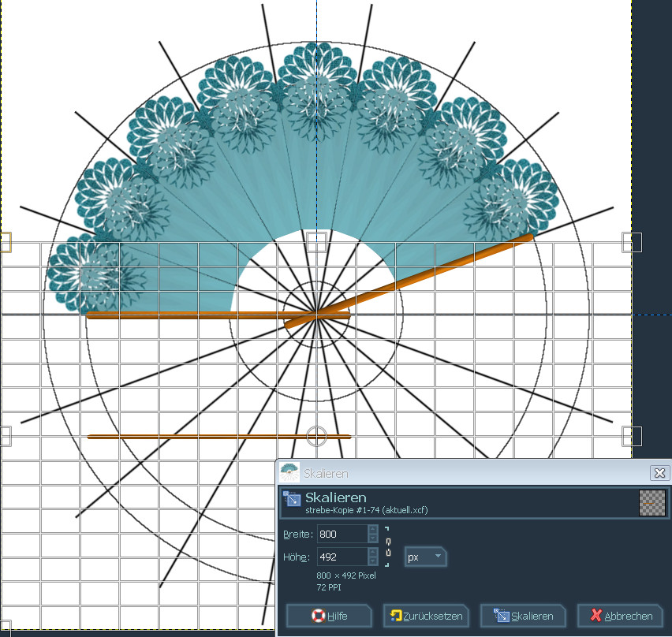Decrease Höhe with the down stepper arrow
The height and width of the screenshot is (637, 672).
tap(373, 561)
